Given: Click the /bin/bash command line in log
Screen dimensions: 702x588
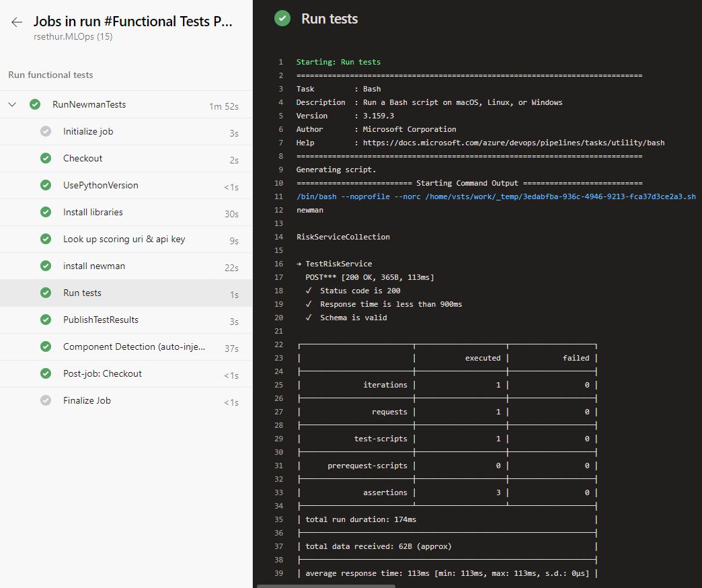Looking at the screenshot, I should click(x=496, y=196).
